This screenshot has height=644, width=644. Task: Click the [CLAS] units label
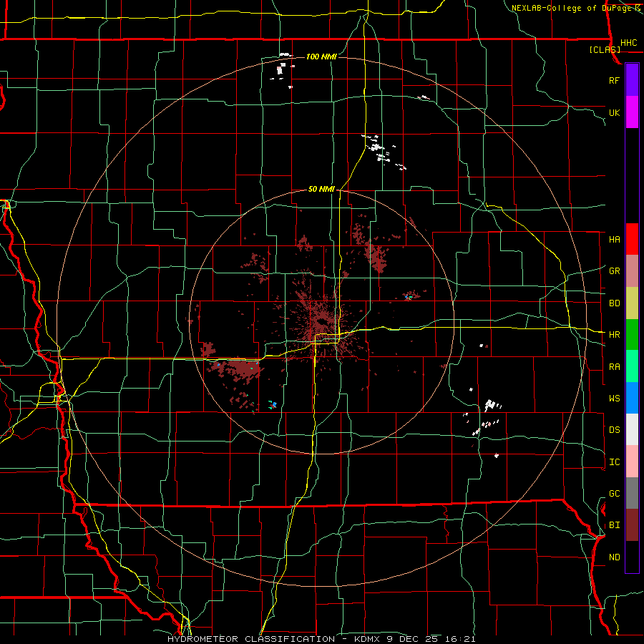[605, 49]
